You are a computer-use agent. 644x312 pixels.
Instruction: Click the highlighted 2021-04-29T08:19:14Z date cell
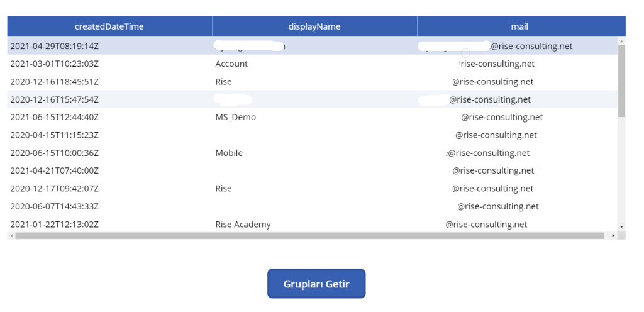(x=55, y=46)
